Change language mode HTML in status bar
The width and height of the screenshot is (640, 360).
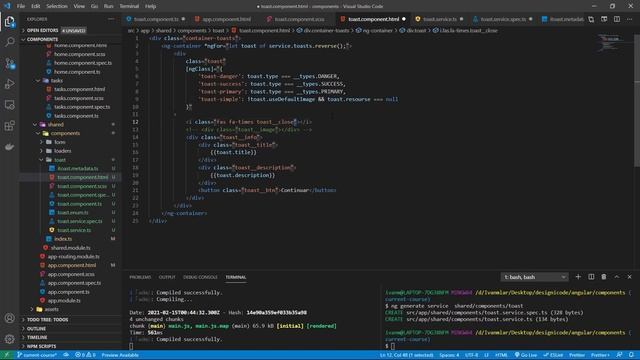pyautogui.click(x=501, y=355)
